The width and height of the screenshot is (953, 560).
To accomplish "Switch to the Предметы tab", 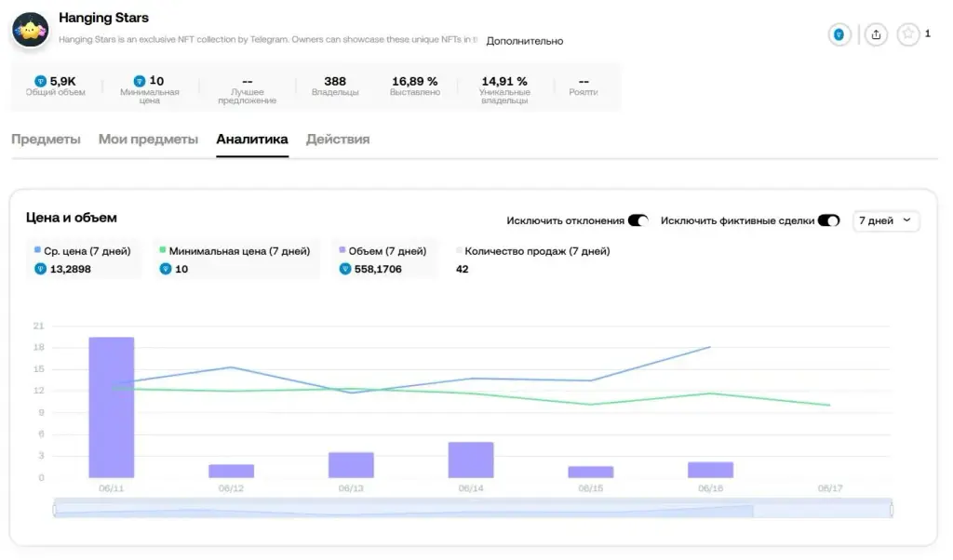I will [46, 140].
